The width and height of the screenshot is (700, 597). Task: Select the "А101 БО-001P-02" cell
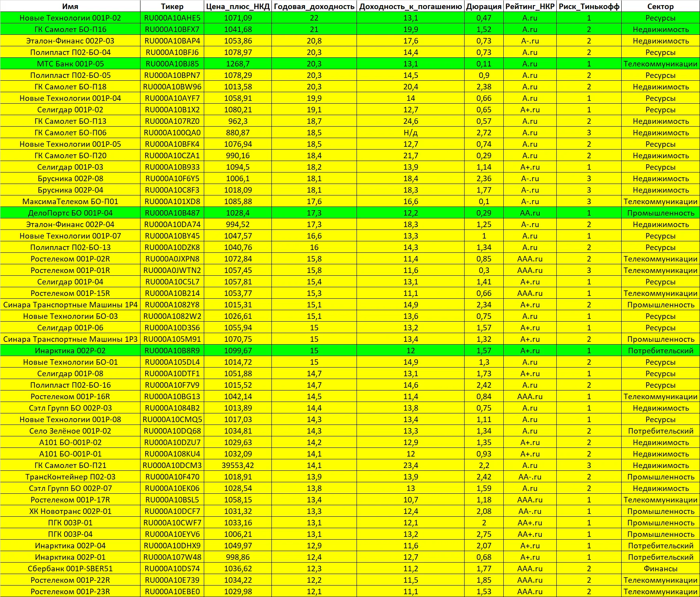tap(70, 442)
